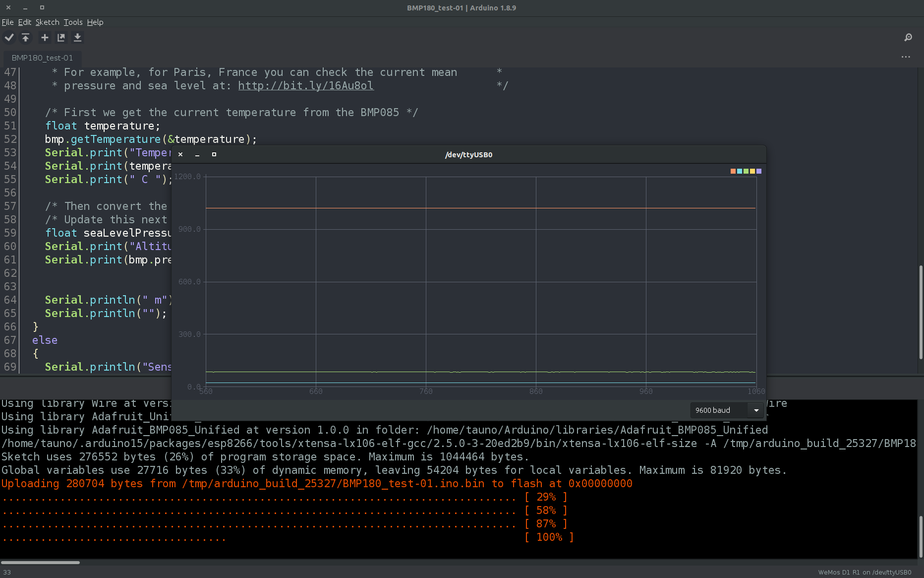
Task: Open the Serial Monitor magnifier icon
Action: click(908, 38)
